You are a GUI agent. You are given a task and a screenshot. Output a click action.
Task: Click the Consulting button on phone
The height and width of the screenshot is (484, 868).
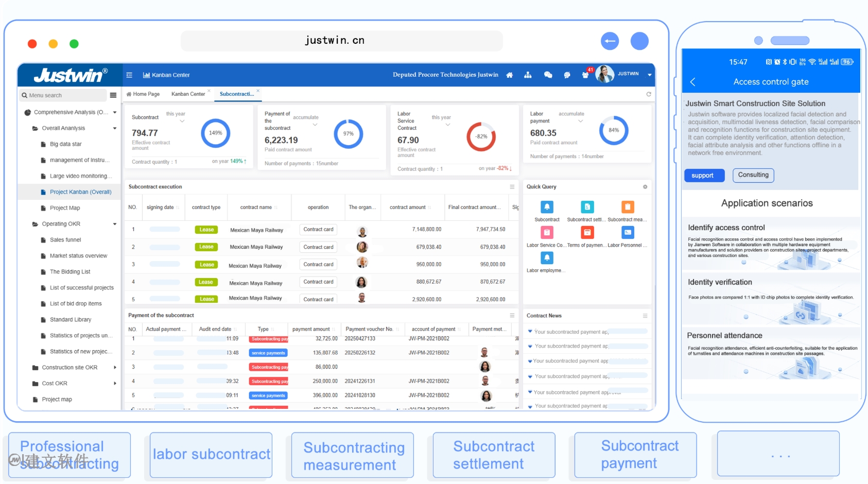753,175
